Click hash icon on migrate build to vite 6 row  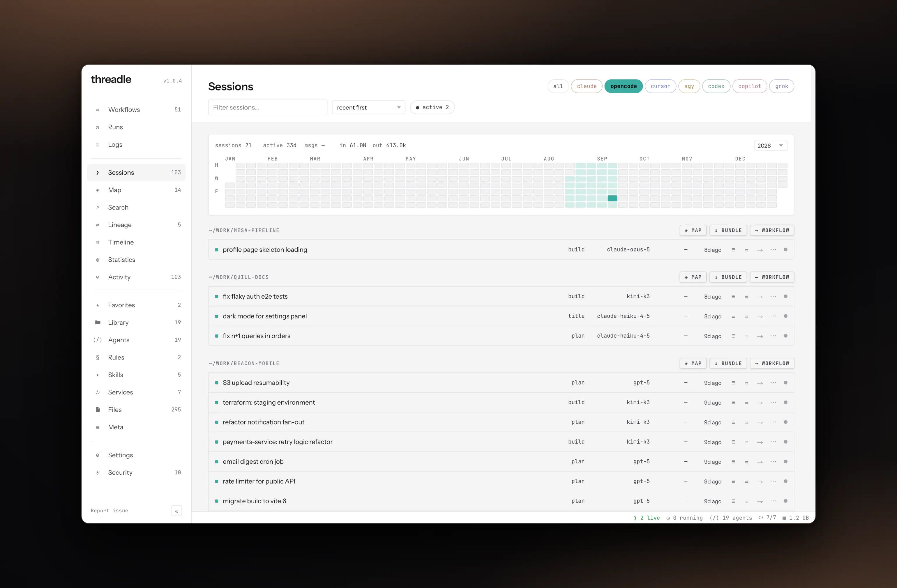[x=746, y=501]
